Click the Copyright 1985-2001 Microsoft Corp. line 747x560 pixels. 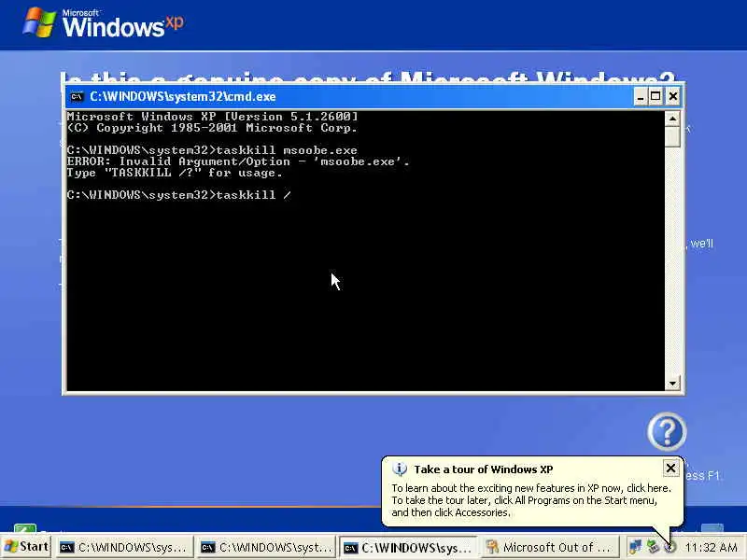click(212, 128)
